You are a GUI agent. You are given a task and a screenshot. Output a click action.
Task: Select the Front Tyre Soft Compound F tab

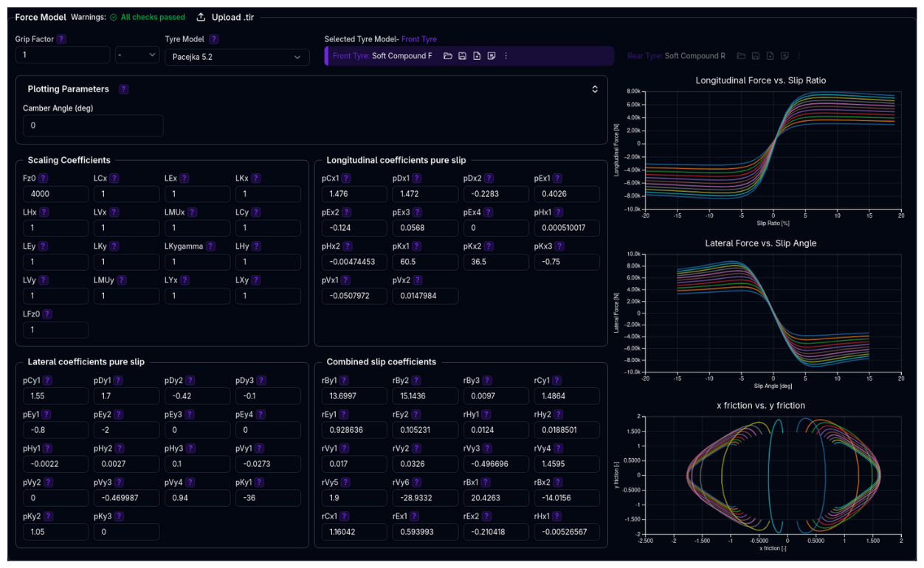382,56
